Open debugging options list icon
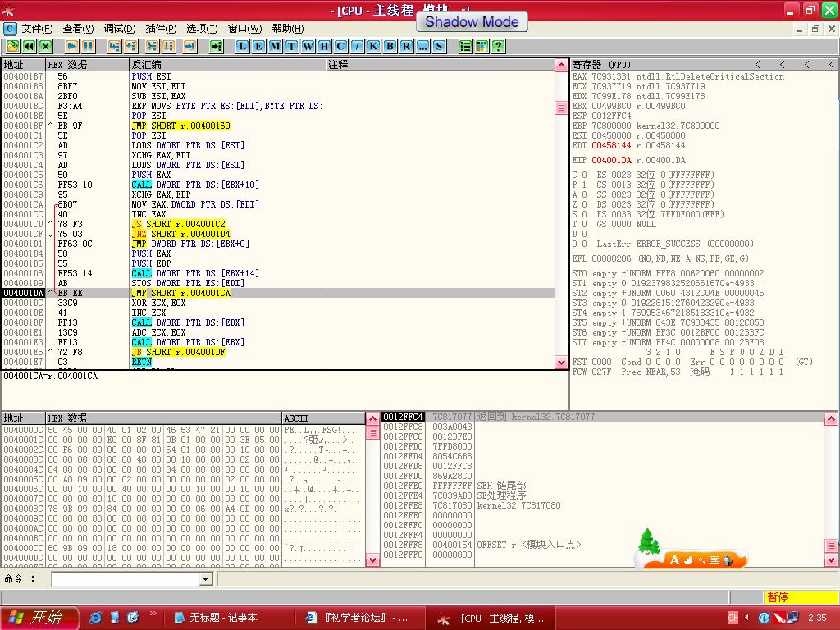The image size is (840, 630). click(466, 46)
